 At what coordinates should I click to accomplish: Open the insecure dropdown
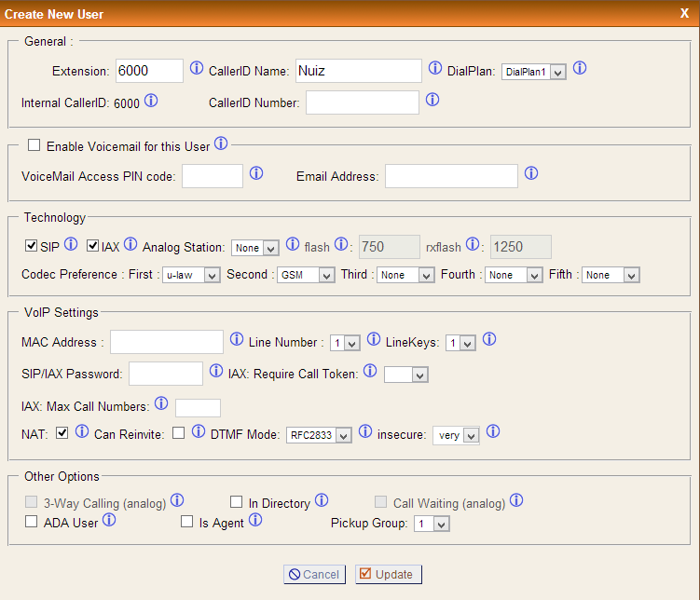point(456,435)
